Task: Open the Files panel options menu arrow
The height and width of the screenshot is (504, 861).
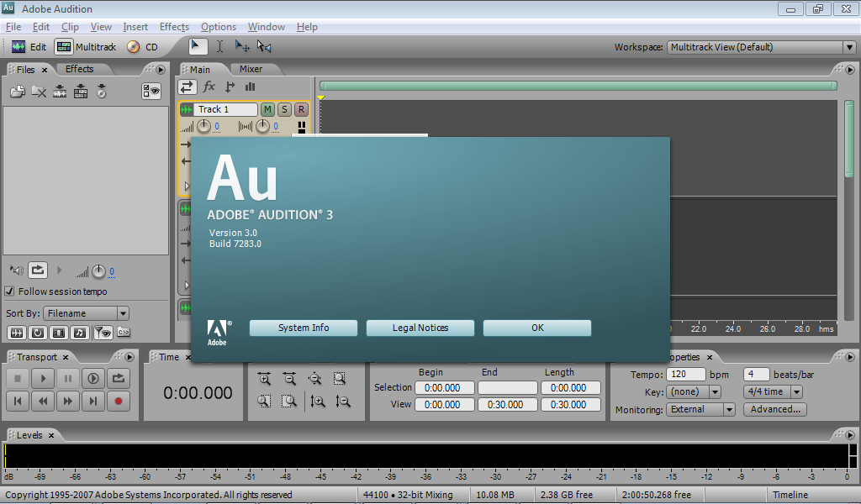Action: click(x=161, y=70)
